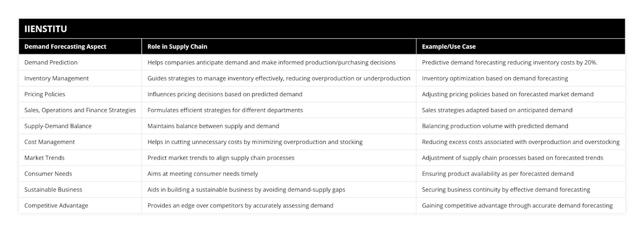Select the Sustainable Business cell

(54, 190)
